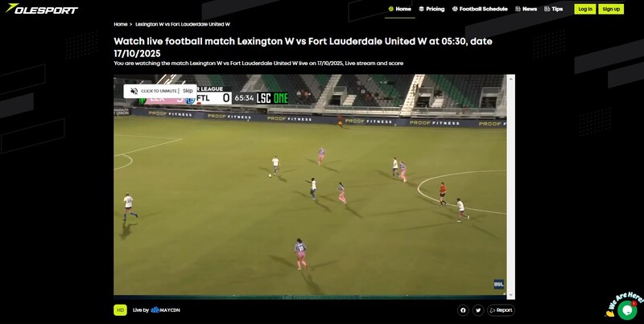Click the MAYCDN provider logo
Image resolution: width=644 pixels, height=324 pixels.
(x=166, y=310)
